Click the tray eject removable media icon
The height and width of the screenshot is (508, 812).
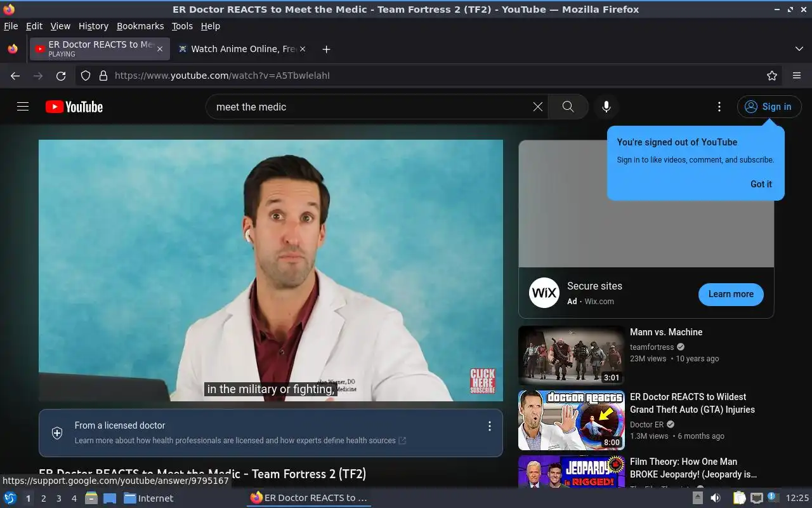tap(698, 498)
